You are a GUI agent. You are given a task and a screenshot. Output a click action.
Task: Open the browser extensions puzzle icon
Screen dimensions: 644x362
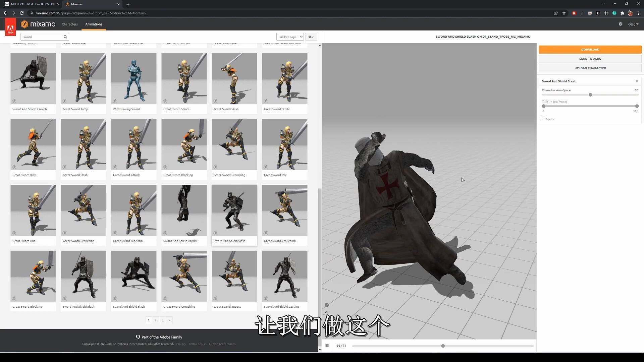(x=622, y=13)
